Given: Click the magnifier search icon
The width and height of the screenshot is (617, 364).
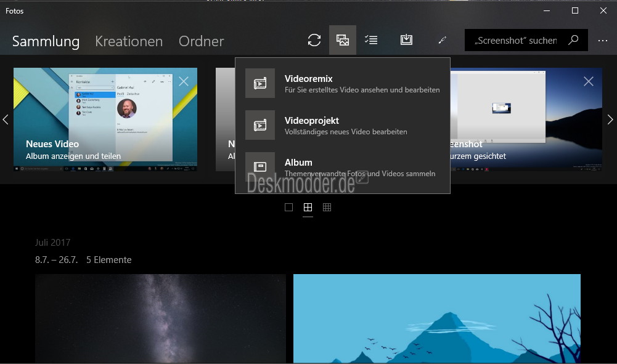Looking at the screenshot, I should click(x=573, y=39).
